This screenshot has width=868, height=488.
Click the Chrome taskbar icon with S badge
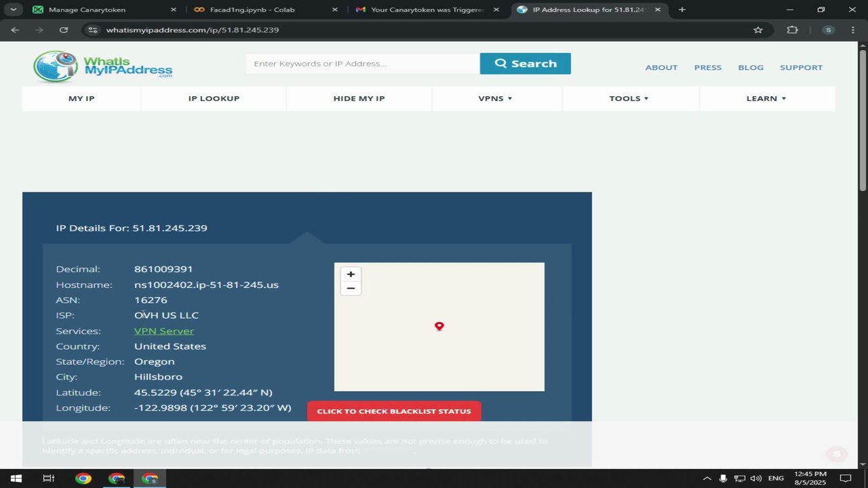tap(150, 479)
